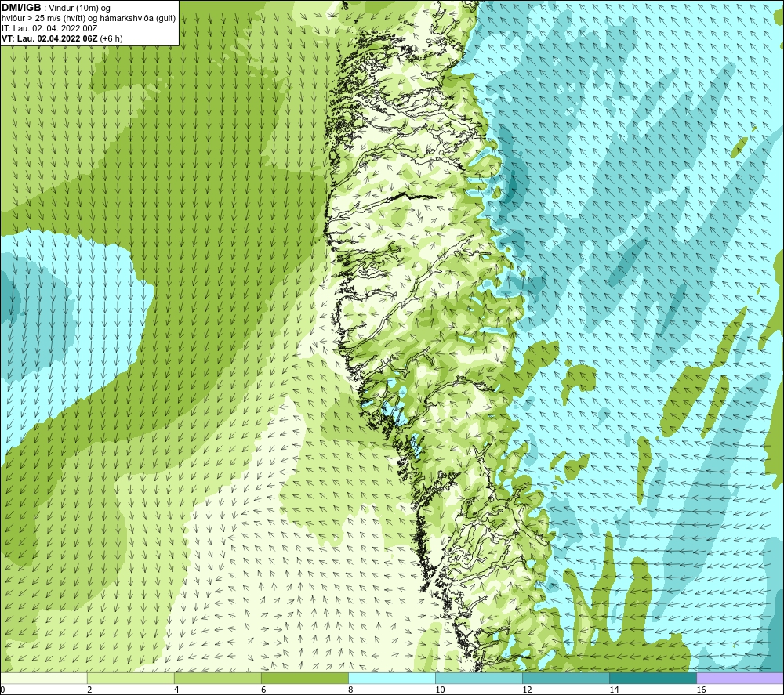Click the 4–6 m/s green swatch
The image size is (784, 695).
(x=217, y=679)
